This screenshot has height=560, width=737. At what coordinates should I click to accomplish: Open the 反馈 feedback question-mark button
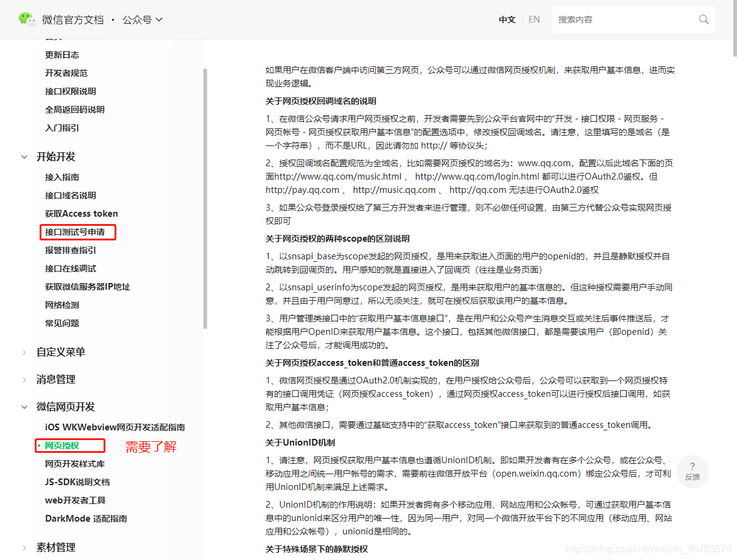point(693,471)
